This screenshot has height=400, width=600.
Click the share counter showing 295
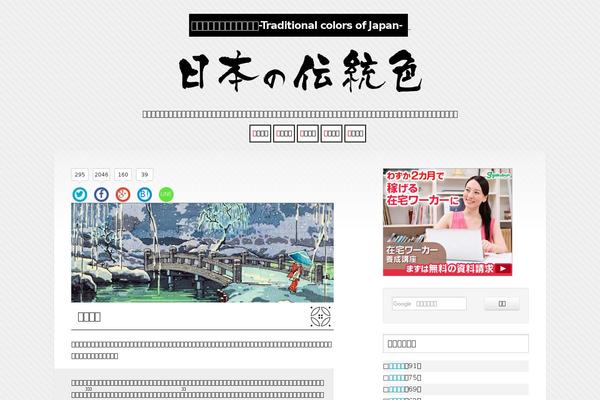(x=80, y=175)
